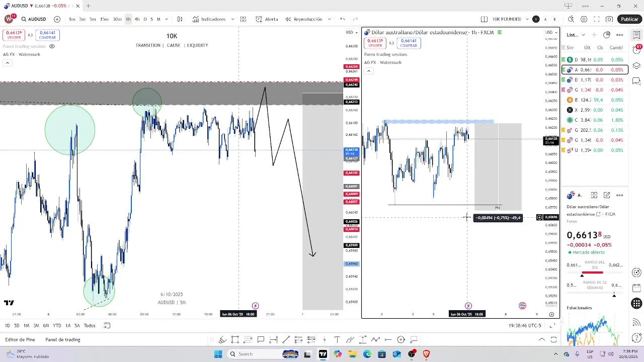Toggle visibility of Forex trading sessions indicator
Screen dimensions: 644x362
(x=52, y=46)
